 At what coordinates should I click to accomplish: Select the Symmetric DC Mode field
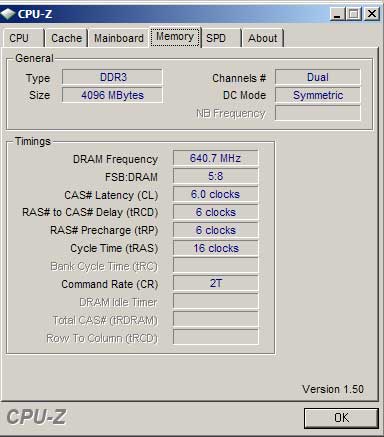tap(318, 95)
